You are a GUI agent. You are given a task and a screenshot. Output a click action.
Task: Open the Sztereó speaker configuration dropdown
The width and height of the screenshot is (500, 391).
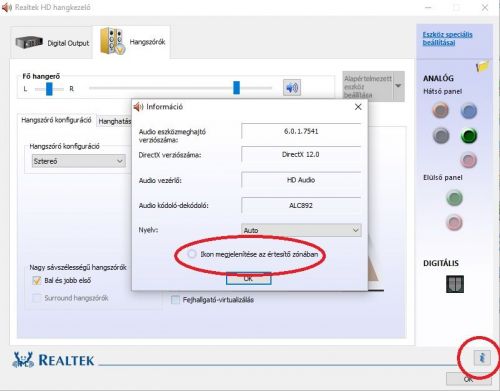click(x=79, y=161)
